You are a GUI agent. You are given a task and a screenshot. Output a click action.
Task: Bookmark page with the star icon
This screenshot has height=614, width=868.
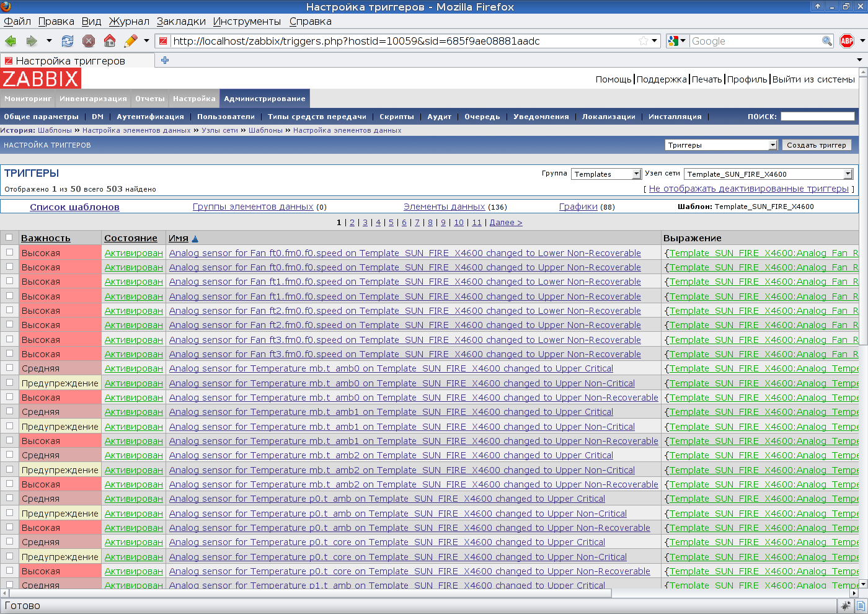(x=644, y=41)
